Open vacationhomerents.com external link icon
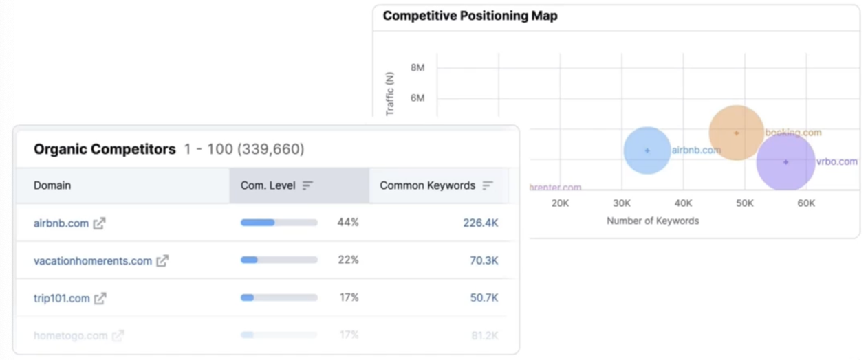This screenshot has width=868, height=360. pyautogui.click(x=162, y=261)
